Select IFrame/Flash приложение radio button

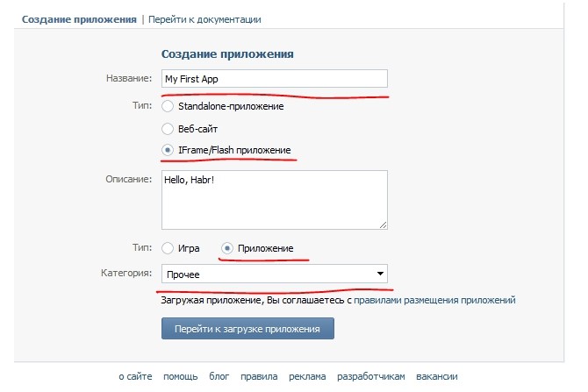pyautogui.click(x=169, y=150)
